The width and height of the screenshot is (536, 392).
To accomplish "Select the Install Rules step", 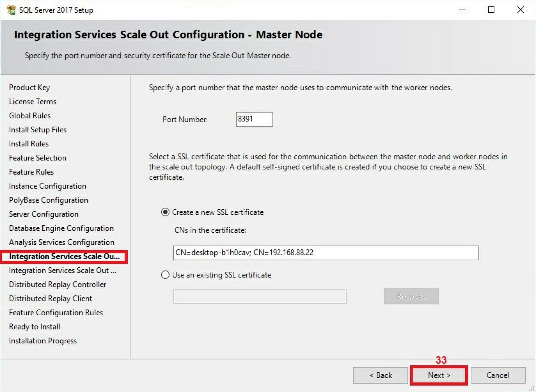I will 29,144.
